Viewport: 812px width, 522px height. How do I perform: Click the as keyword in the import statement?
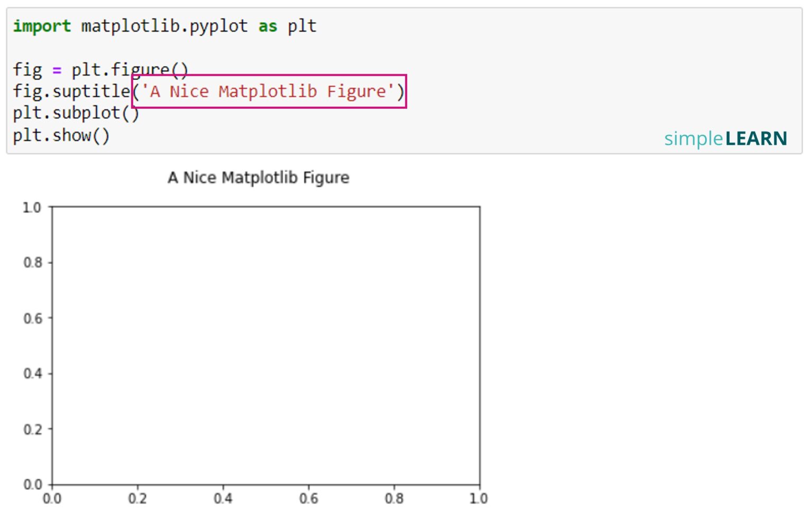[x=267, y=25]
